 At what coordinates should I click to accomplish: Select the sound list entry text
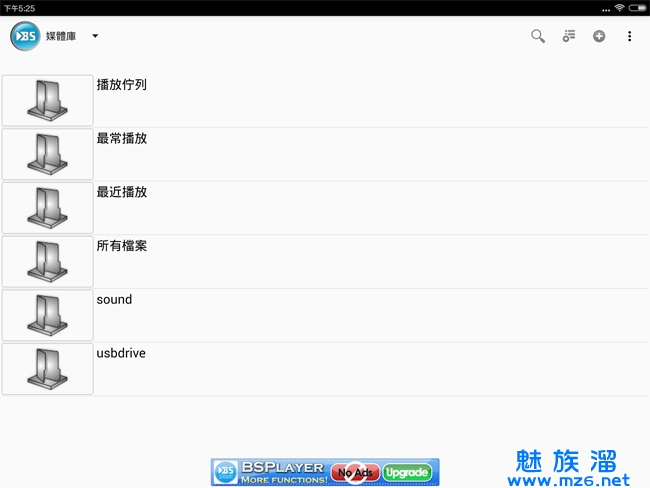[x=114, y=299]
